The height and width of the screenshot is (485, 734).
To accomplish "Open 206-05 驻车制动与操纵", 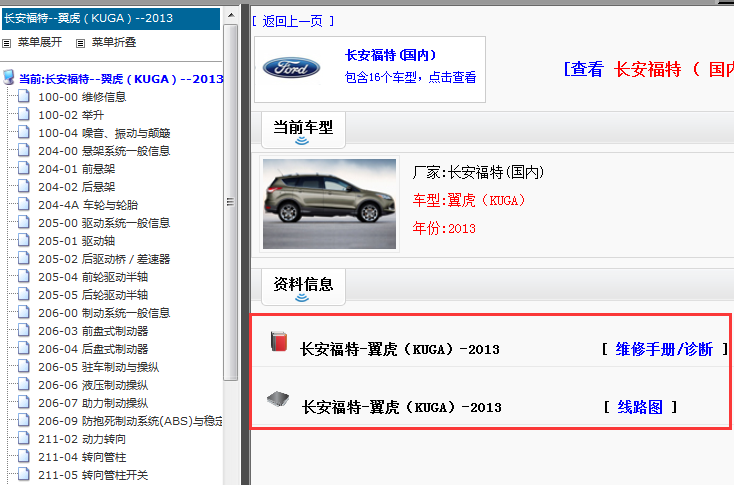I will (x=99, y=367).
